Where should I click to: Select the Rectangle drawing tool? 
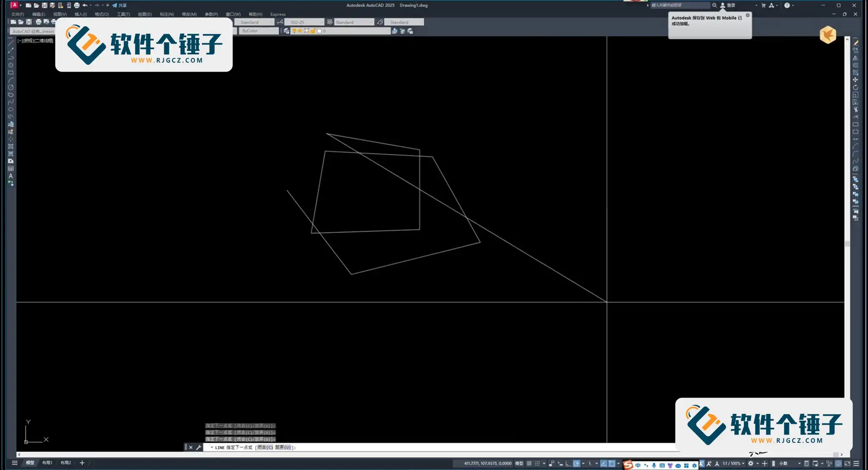pos(9,72)
